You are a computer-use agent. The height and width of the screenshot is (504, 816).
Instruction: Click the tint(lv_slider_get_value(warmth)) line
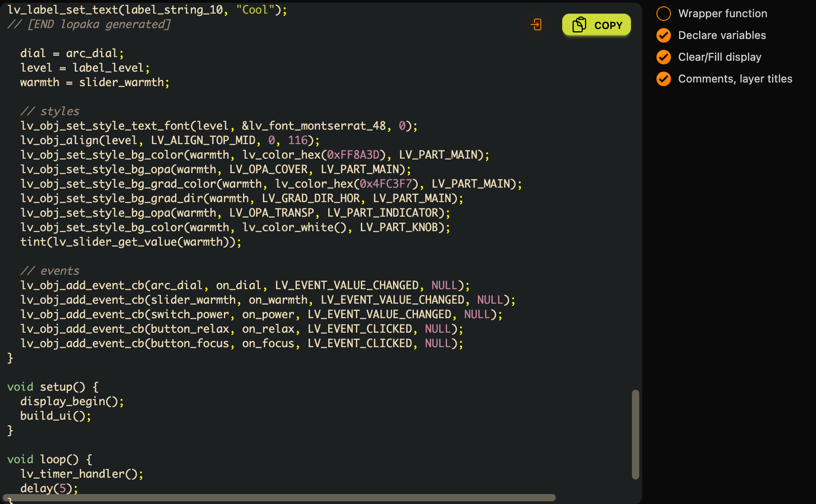131,242
